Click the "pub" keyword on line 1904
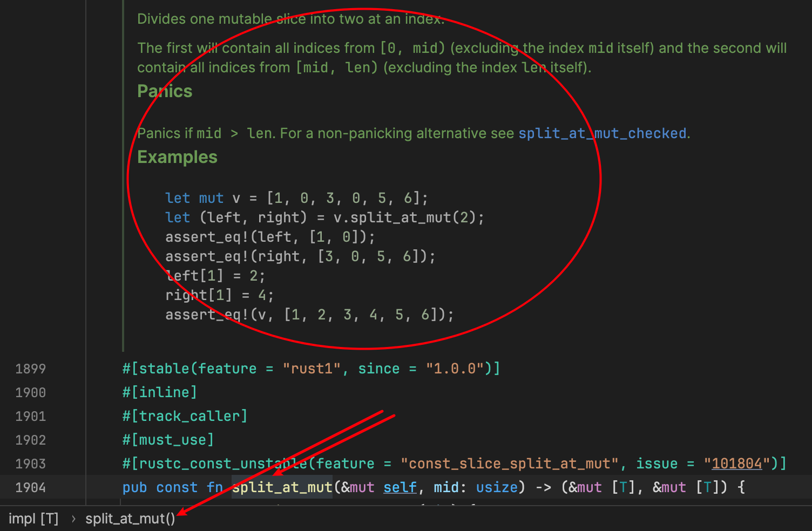The height and width of the screenshot is (531, 812). coord(135,487)
